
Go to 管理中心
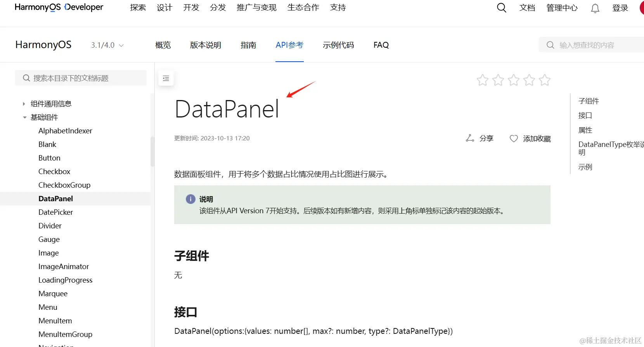click(x=562, y=8)
